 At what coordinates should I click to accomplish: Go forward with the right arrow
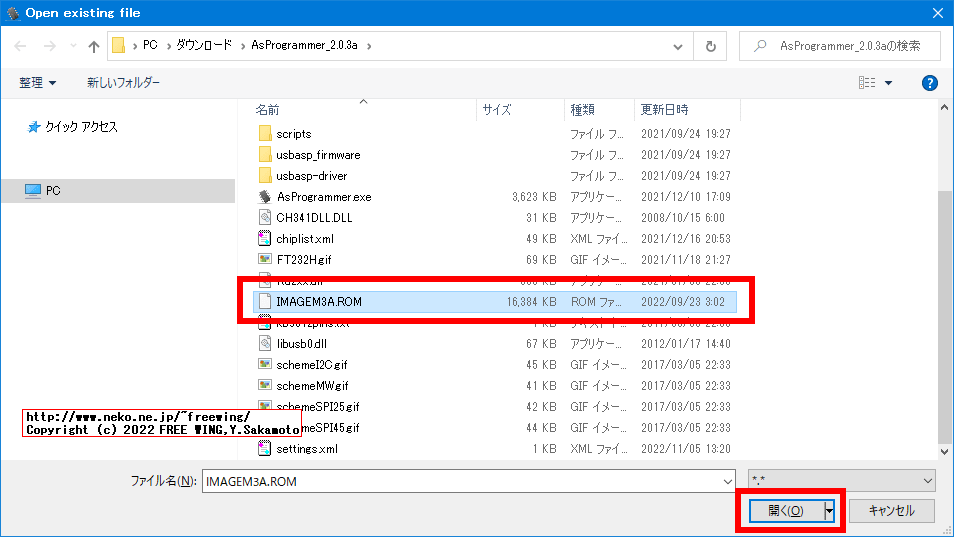pyautogui.click(x=50, y=46)
